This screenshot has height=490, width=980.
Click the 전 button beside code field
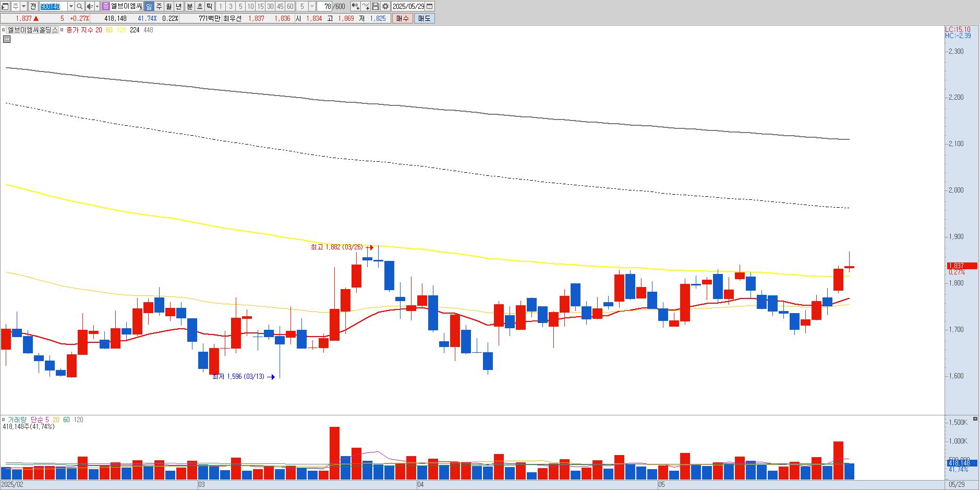(x=33, y=6)
